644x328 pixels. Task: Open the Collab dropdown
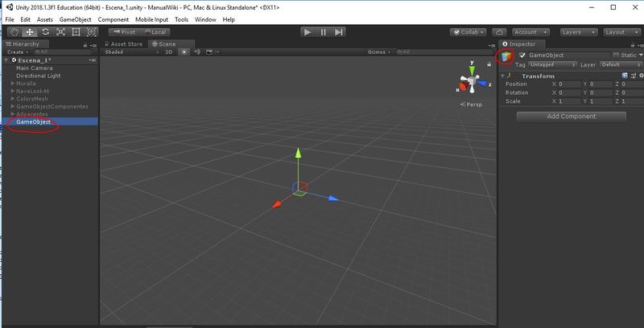click(469, 32)
